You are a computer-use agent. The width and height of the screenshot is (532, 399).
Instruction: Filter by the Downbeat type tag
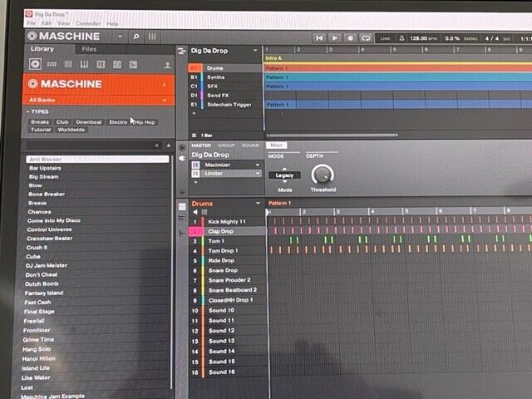(x=89, y=122)
